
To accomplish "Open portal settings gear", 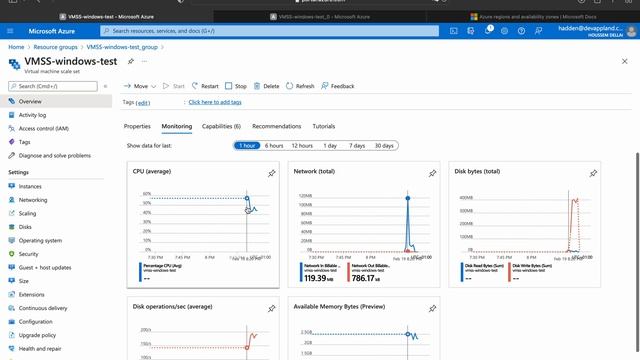I will [x=504, y=31].
